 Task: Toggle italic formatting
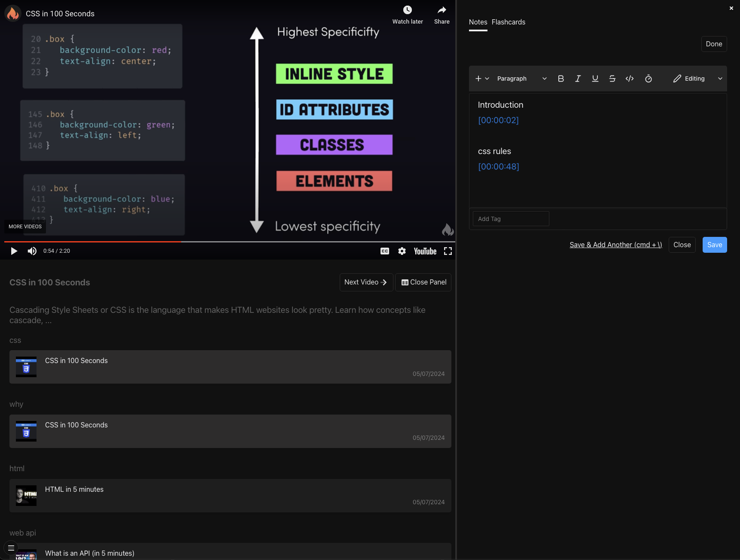point(578,79)
